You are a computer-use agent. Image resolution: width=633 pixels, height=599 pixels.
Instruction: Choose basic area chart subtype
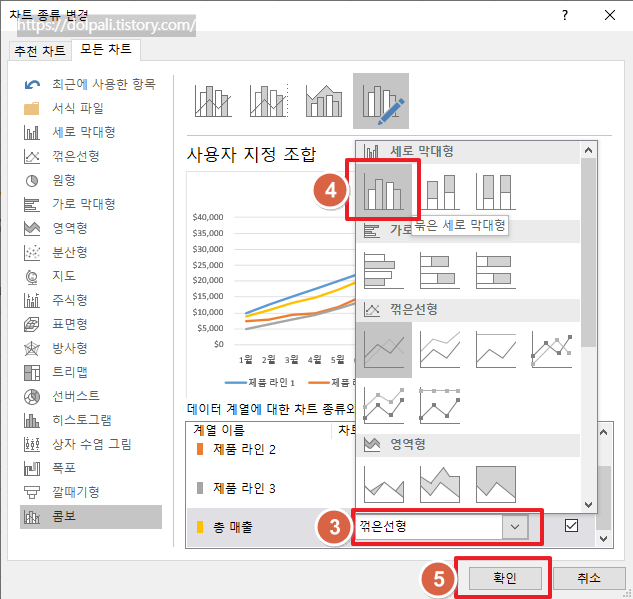[x=384, y=484]
